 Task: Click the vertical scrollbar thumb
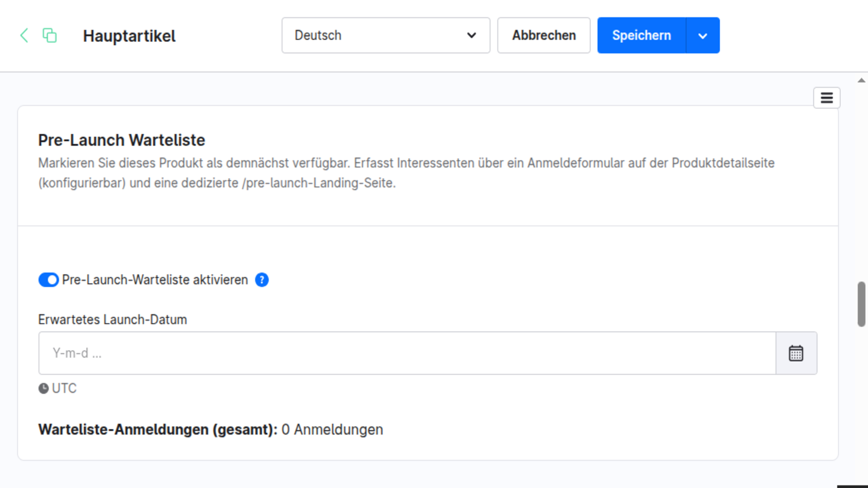(x=861, y=304)
